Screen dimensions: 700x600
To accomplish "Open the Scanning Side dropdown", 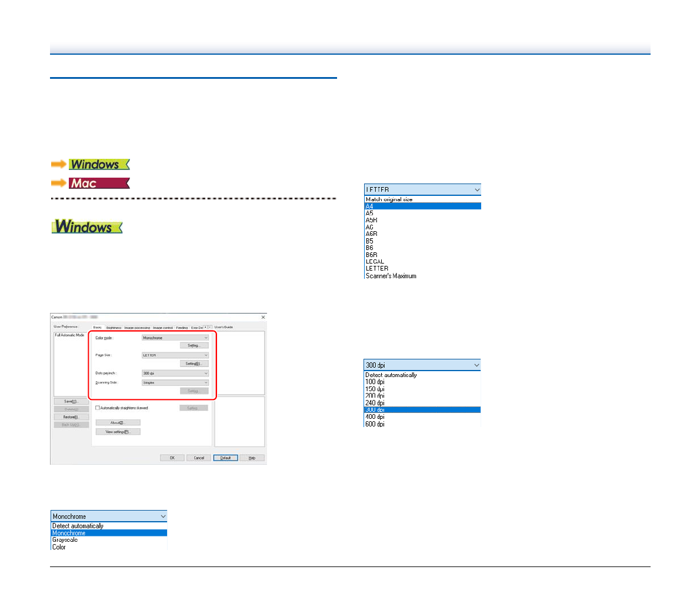I will 175,383.
